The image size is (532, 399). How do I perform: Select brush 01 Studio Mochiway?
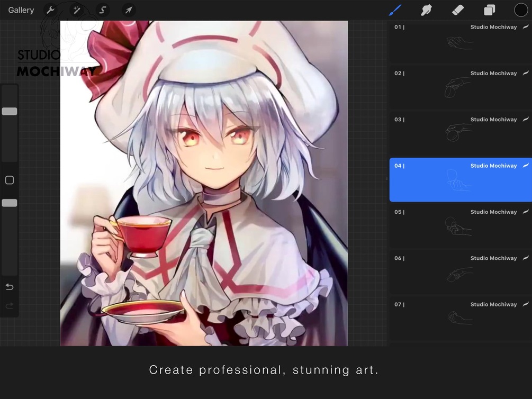461,41
